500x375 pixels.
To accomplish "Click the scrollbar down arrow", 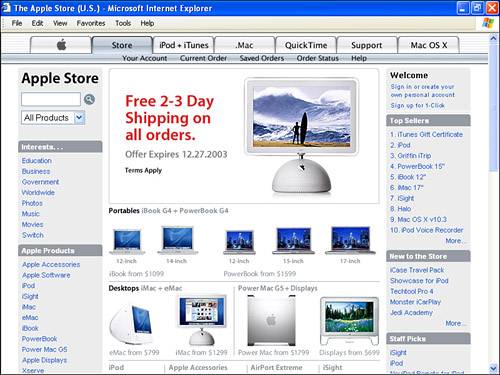I will tap(494, 368).
